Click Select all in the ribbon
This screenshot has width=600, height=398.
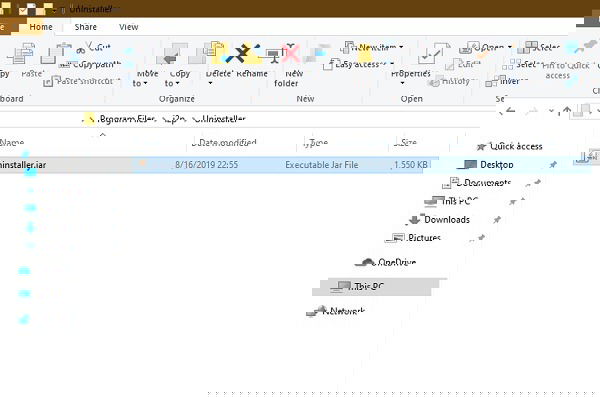pos(538,48)
